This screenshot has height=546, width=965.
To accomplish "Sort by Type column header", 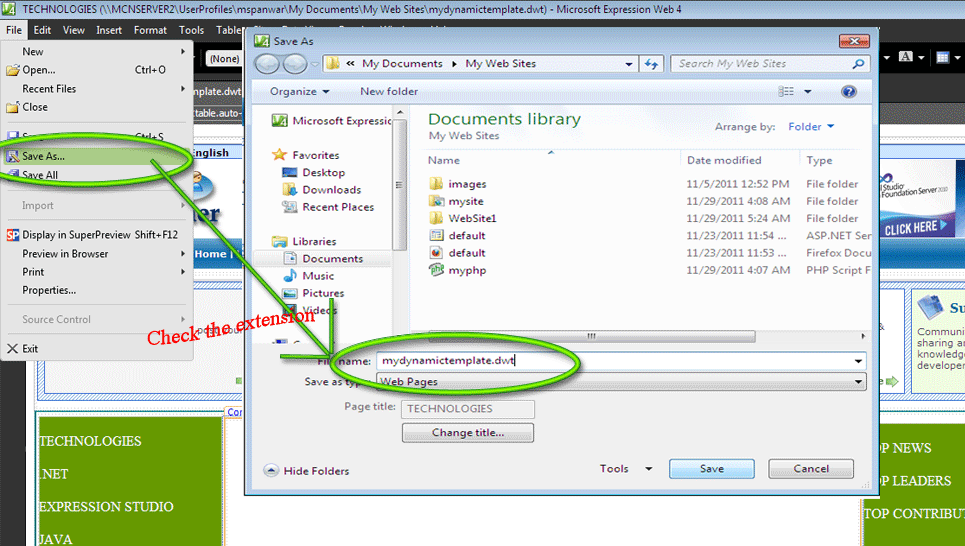I will tap(819, 160).
